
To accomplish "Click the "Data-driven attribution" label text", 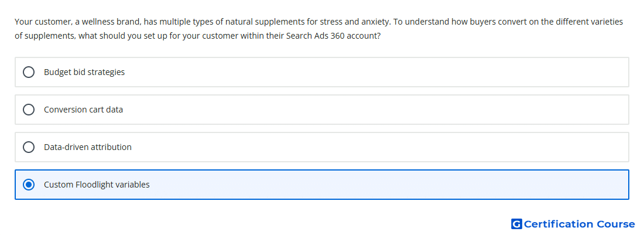I will click(88, 147).
